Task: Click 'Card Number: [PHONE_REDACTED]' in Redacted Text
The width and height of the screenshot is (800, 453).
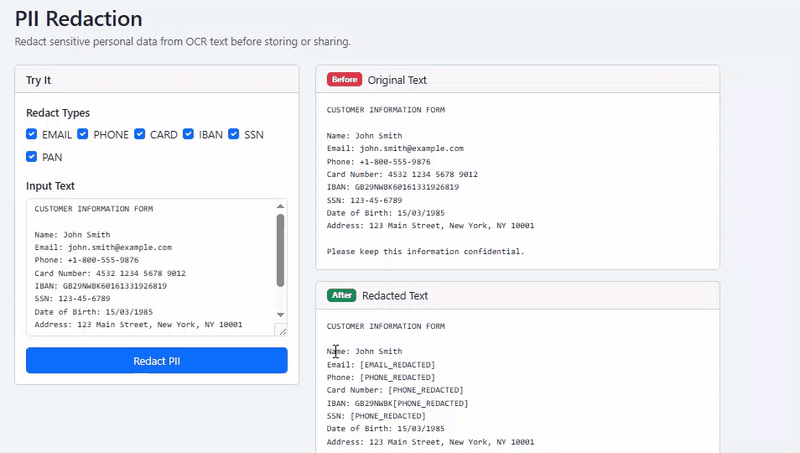Action: 395,390
